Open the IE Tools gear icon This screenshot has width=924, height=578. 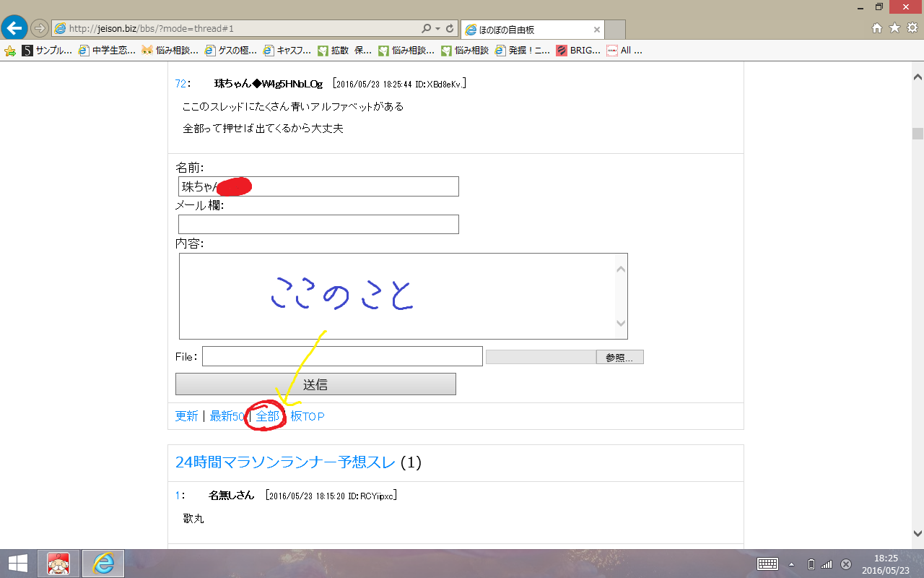[912, 28]
